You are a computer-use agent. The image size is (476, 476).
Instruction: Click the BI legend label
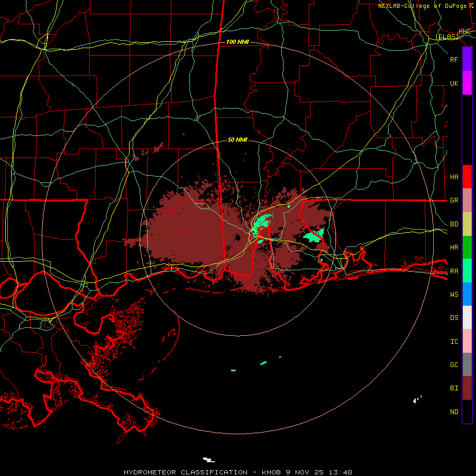454,388
